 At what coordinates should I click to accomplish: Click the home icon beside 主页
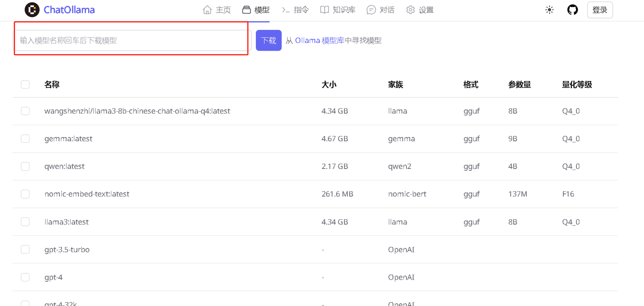[208, 9]
